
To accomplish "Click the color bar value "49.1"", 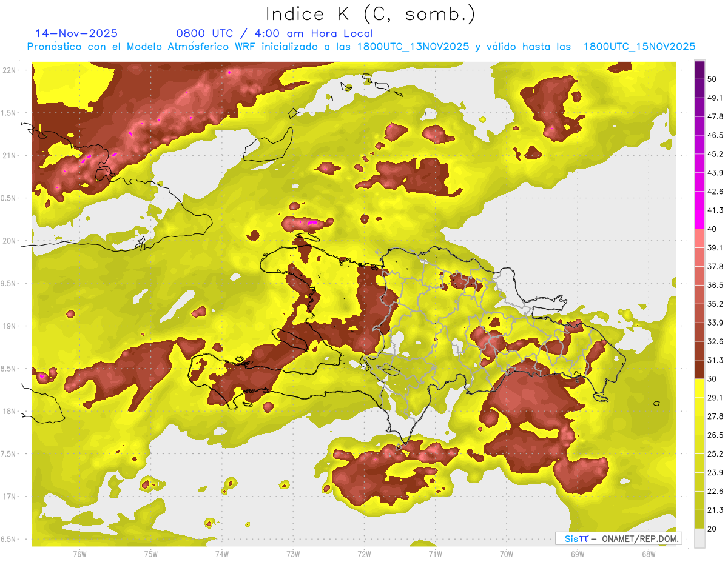I will point(715,98).
